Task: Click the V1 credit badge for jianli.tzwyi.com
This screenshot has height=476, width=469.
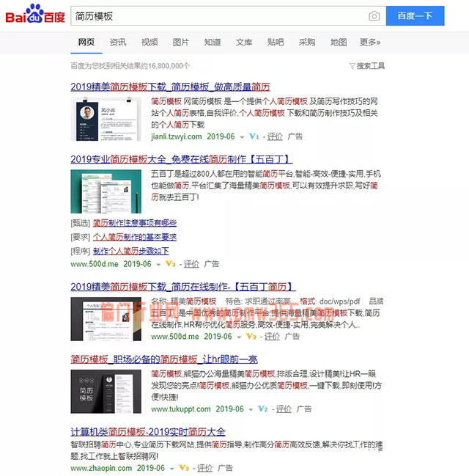Action: tap(254, 136)
